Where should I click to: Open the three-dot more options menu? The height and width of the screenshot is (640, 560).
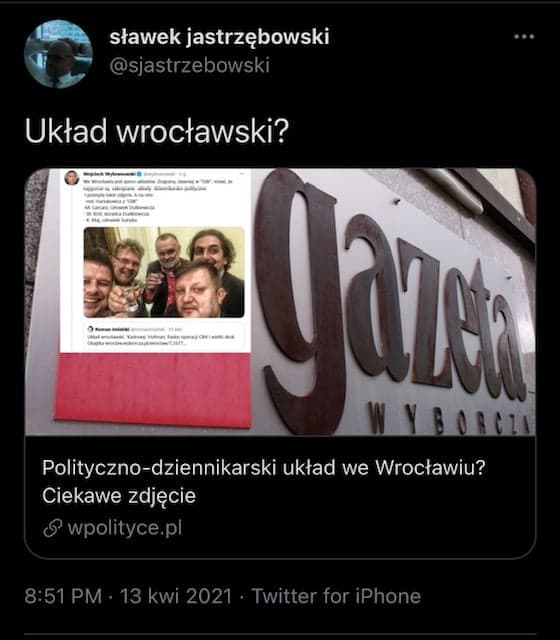pyautogui.click(x=524, y=37)
